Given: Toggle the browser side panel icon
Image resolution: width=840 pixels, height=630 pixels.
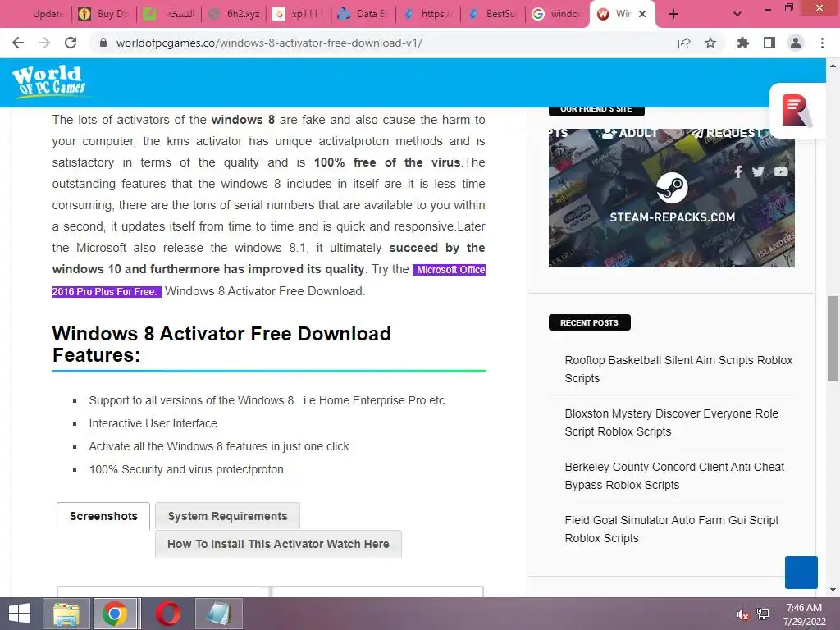Looking at the screenshot, I should point(769,43).
